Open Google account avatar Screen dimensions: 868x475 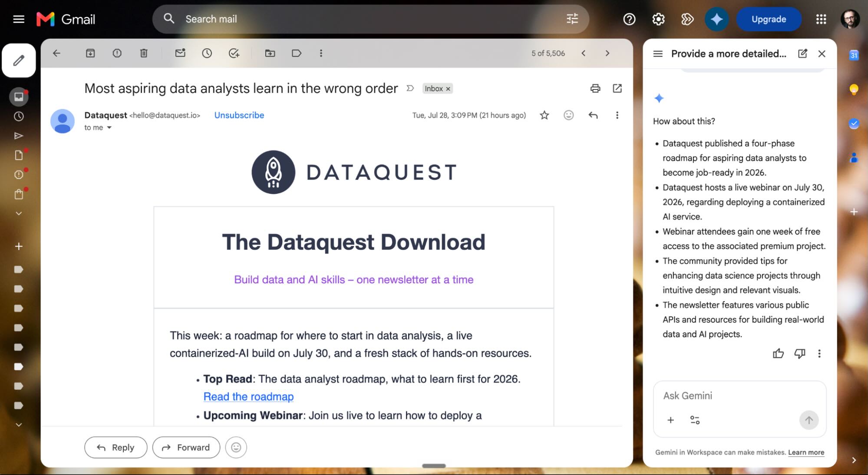[850, 19]
